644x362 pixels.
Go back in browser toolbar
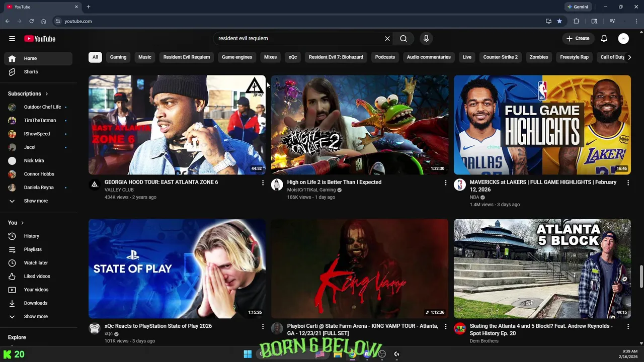(8, 21)
